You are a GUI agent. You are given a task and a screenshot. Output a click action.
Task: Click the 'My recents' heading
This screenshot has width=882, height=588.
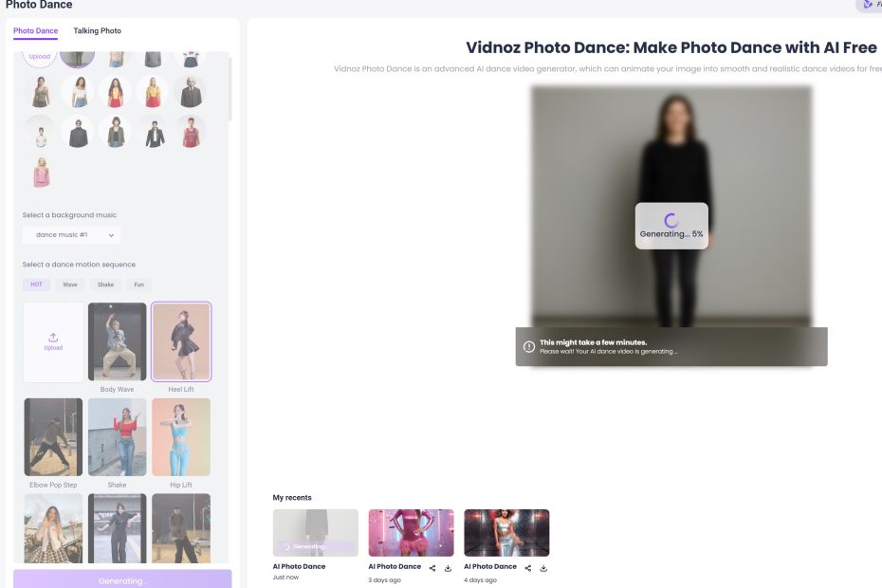pos(292,497)
